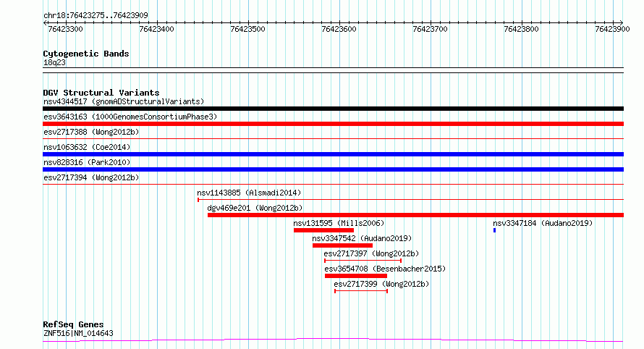
Task: Click the esv3654708 red variant bar
Action: click(356, 276)
